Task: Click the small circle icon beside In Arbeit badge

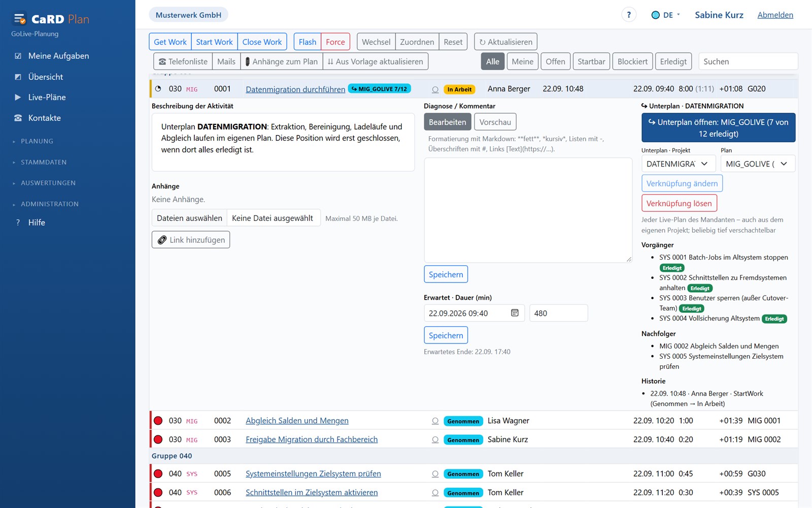Action: [435, 89]
